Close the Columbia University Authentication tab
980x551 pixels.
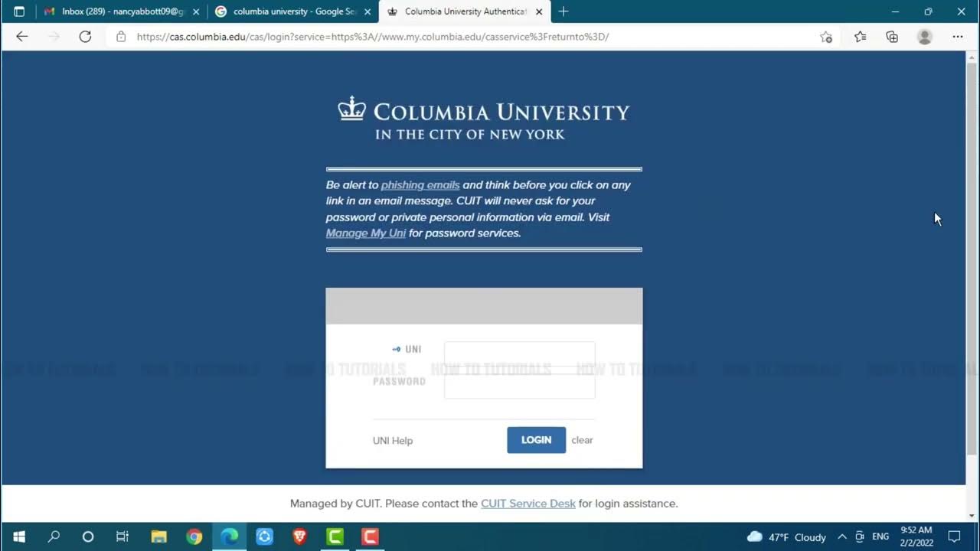click(539, 11)
